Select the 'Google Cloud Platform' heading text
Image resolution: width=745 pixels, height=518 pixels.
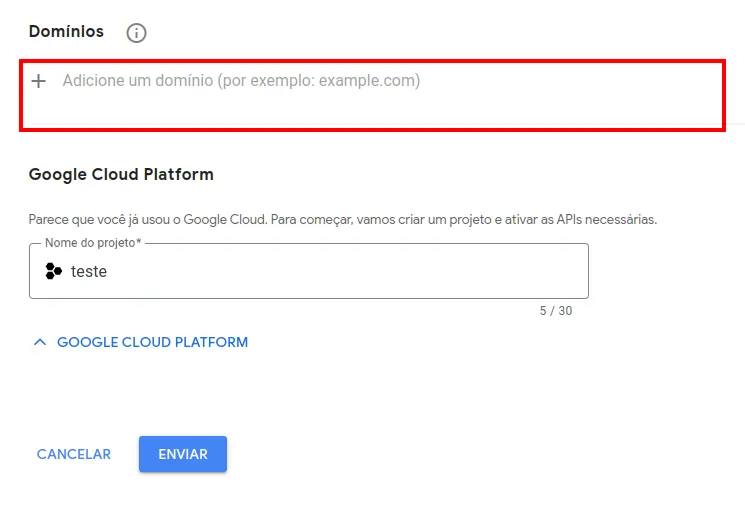tap(121, 174)
